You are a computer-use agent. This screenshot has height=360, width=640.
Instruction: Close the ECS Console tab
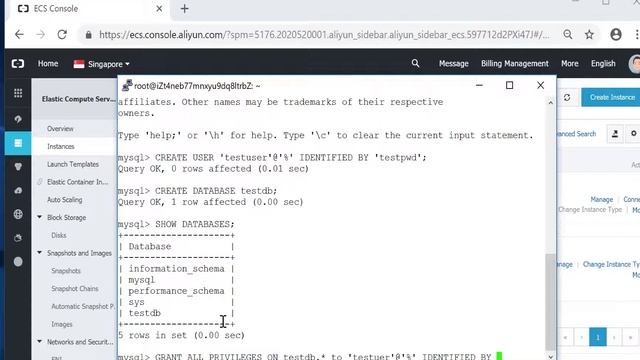(x=159, y=9)
